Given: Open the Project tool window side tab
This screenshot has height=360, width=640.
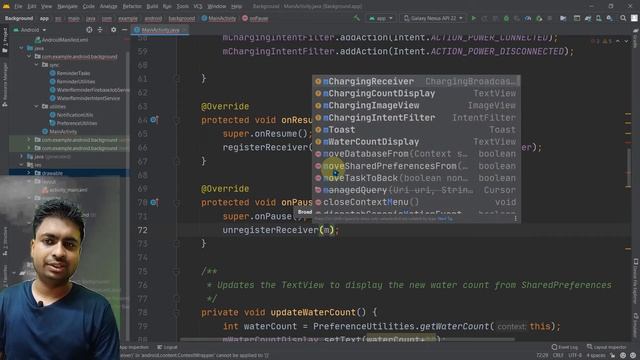Looking at the screenshot, I should click(x=5, y=41).
